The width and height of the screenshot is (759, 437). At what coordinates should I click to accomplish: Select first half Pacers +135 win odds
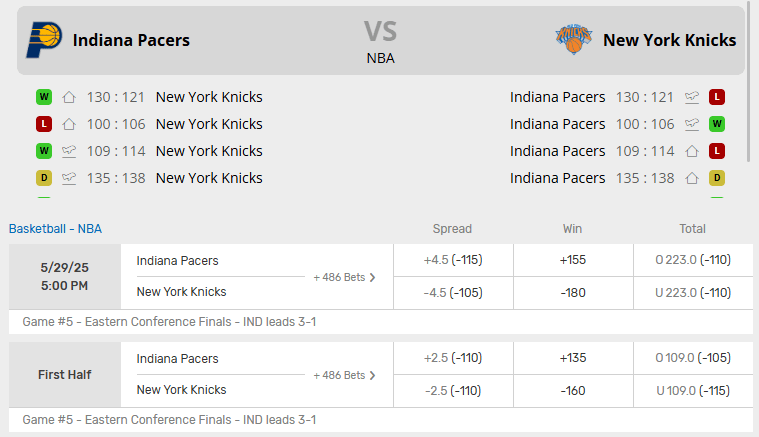tap(573, 358)
